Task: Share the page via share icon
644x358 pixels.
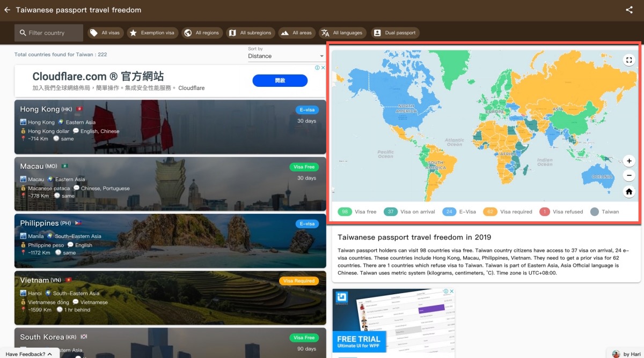Action: [629, 10]
